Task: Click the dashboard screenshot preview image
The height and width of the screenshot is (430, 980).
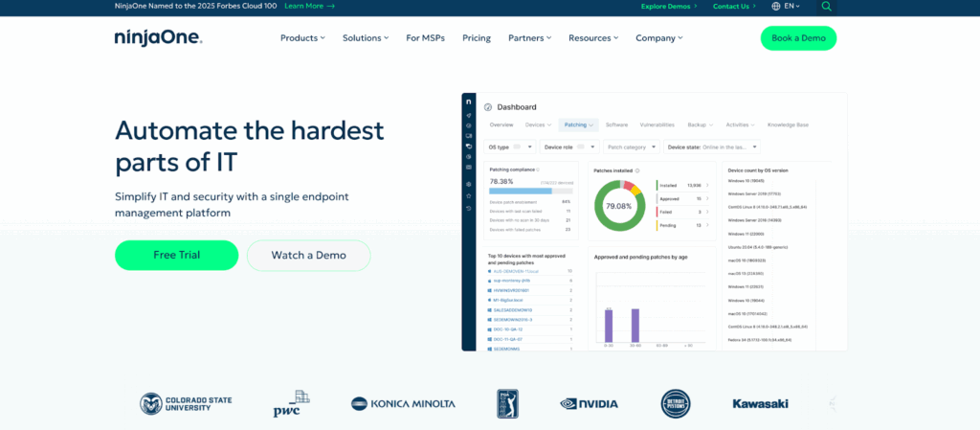Action: 655,222
